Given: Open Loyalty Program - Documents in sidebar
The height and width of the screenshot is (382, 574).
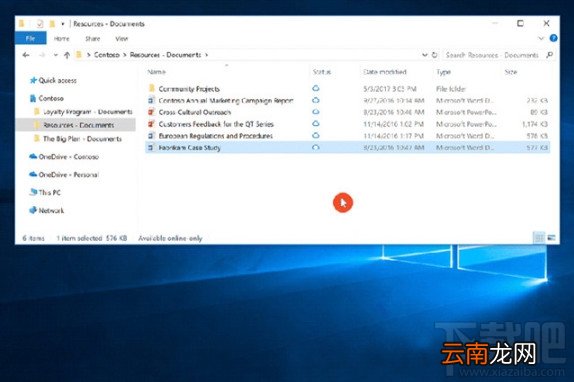Looking at the screenshot, I should point(87,112).
